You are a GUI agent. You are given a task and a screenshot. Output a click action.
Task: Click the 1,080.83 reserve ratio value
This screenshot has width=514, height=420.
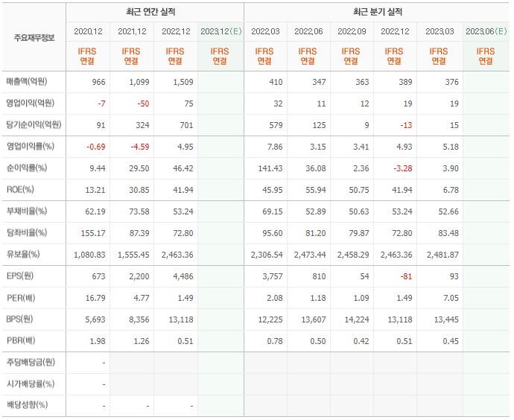[89, 255]
